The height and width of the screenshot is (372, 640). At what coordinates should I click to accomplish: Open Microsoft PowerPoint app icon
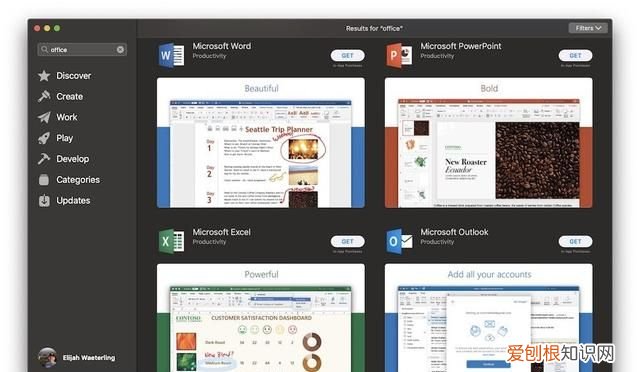[399, 55]
